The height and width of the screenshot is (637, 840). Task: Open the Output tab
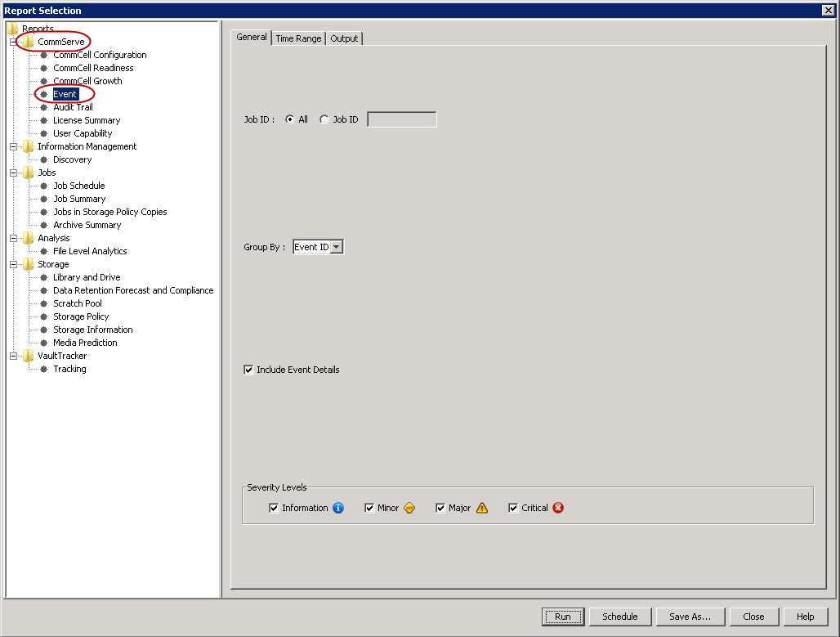344,38
